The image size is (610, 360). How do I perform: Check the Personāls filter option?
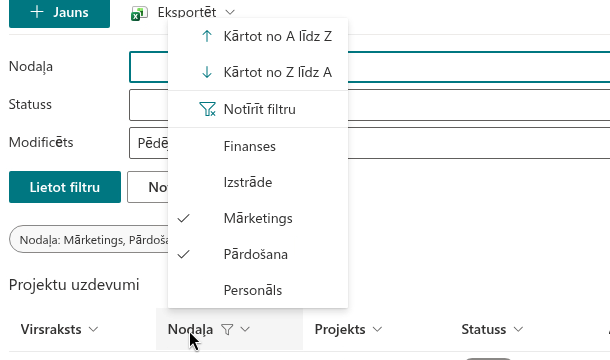click(x=258, y=290)
